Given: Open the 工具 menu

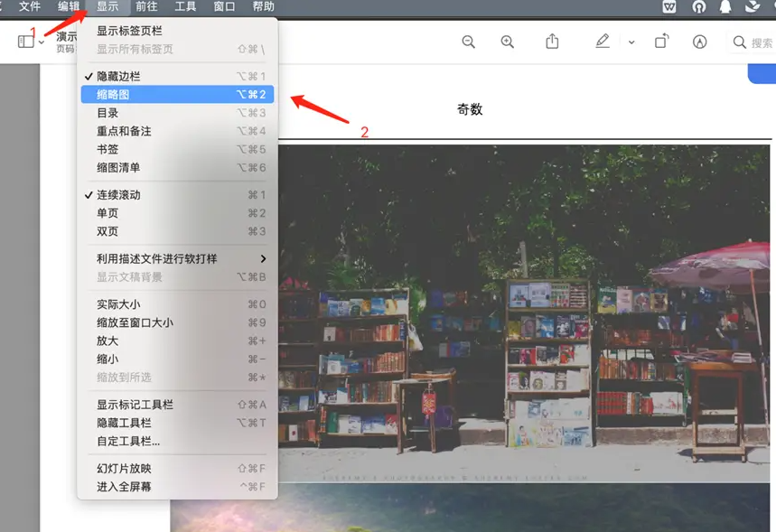Looking at the screenshot, I should click(x=185, y=7).
